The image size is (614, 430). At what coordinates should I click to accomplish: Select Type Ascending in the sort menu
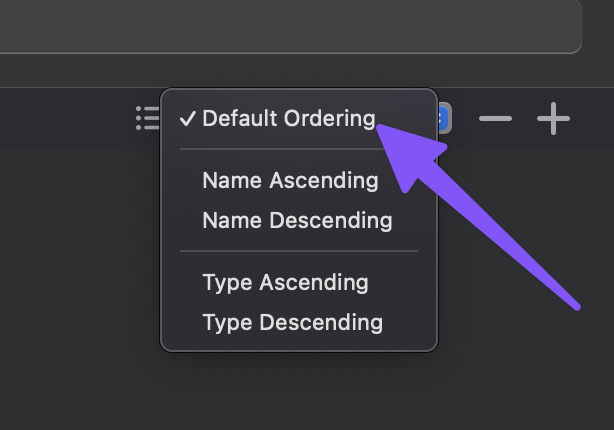[285, 283]
